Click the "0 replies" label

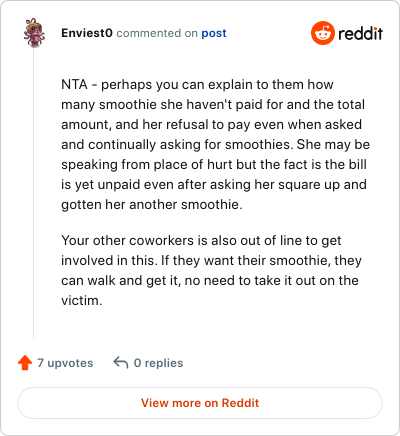tap(158, 363)
